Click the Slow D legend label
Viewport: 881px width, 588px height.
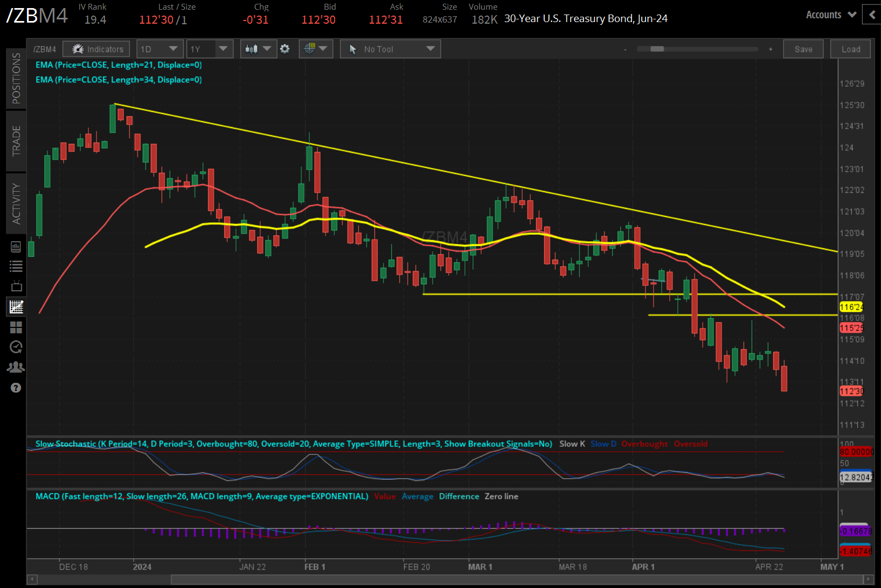point(603,444)
